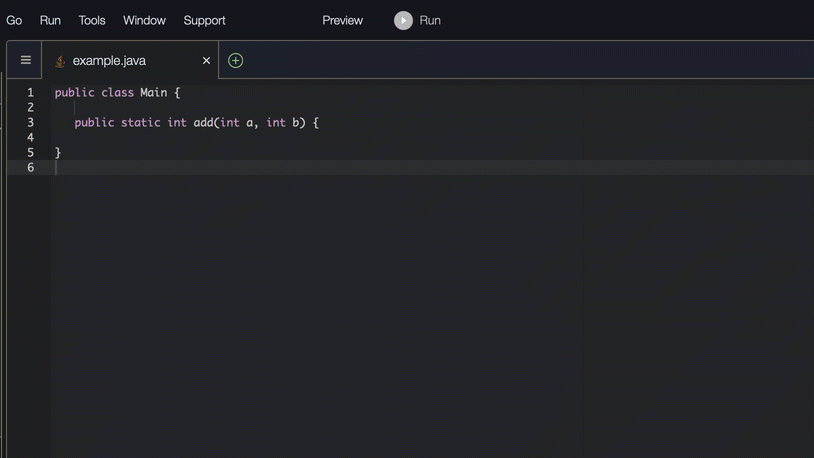This screenshot has height=458, width=814.
Task: Open the Window menu
Action: click(144, 20)
